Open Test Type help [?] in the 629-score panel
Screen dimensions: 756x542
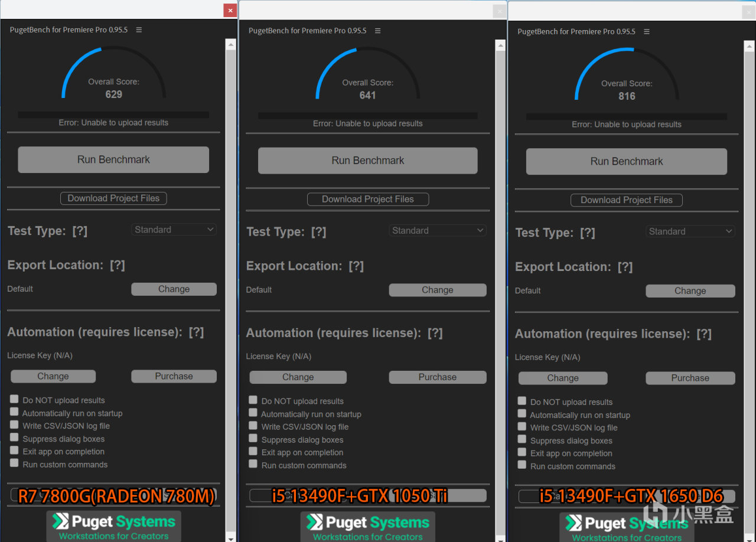pos(80,231)
